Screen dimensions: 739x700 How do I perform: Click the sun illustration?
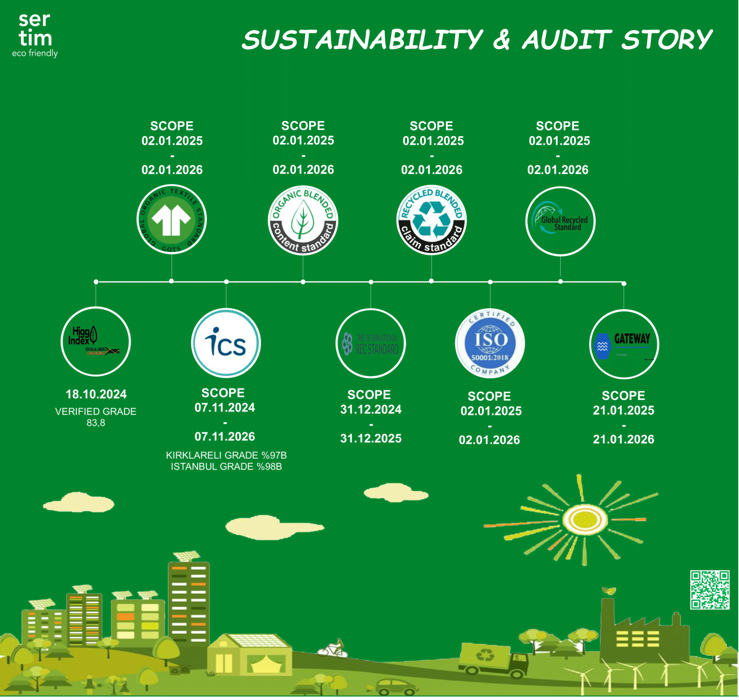(584, 520)
